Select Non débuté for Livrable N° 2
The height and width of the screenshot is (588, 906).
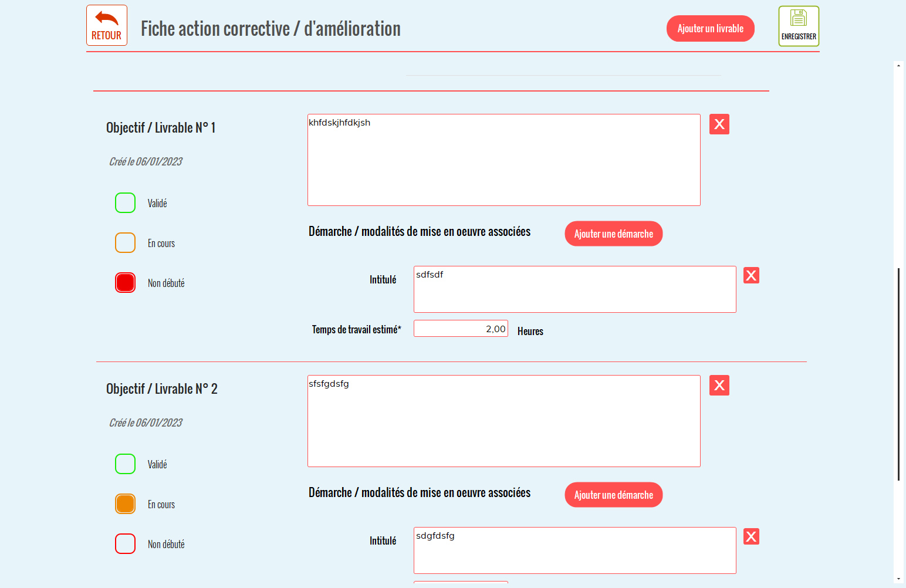[126, 544]
